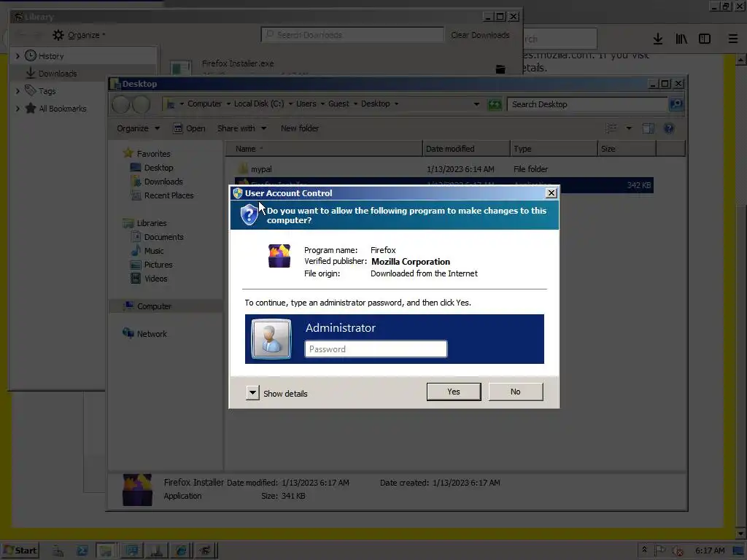
Task: Click Clear Downloads in Library window
Action: pyautogui.click(x=480, y=35)
